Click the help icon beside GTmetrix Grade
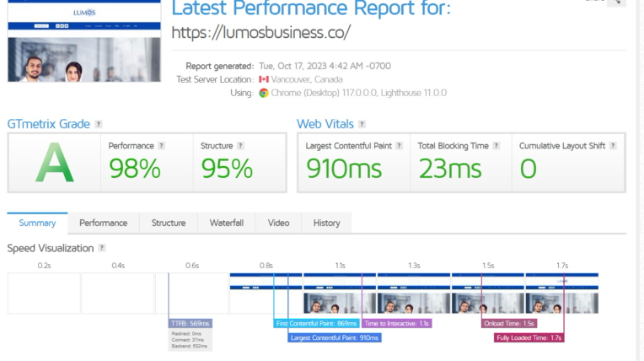 coord(99,124)
